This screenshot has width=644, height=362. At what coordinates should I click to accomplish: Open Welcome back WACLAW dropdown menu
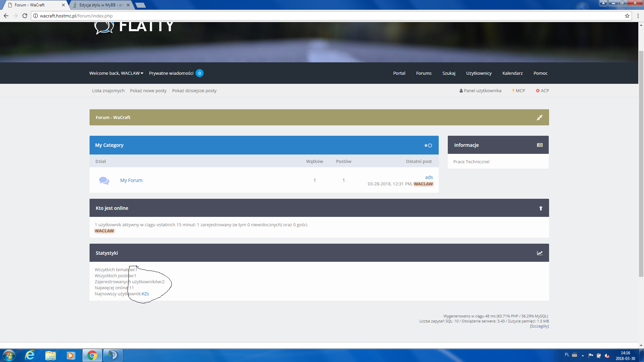coord(116,73)
